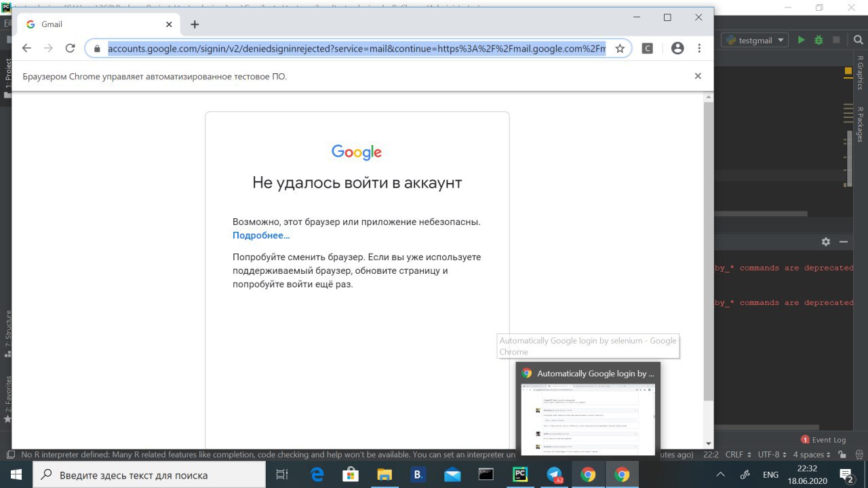Open the command prompt from the taskbar
This screenshot has width=868, height=488.
pos(486,474)
